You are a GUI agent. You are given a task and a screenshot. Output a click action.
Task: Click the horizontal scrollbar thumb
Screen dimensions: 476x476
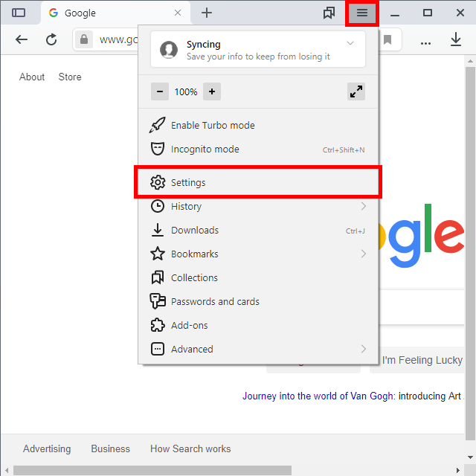tap(152, 470)
